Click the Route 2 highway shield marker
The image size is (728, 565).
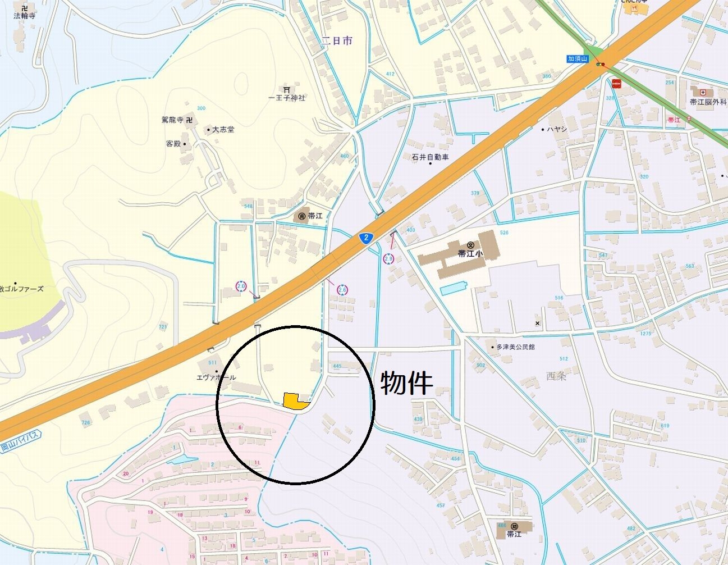(365, 238)
